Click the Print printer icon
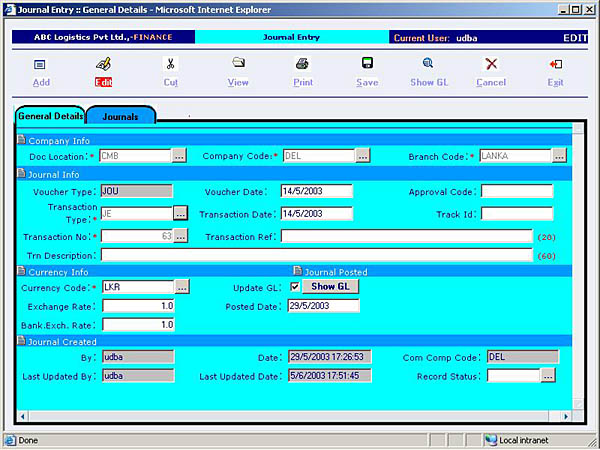Viewport: 600px width, 450px height. click(302, 64)
